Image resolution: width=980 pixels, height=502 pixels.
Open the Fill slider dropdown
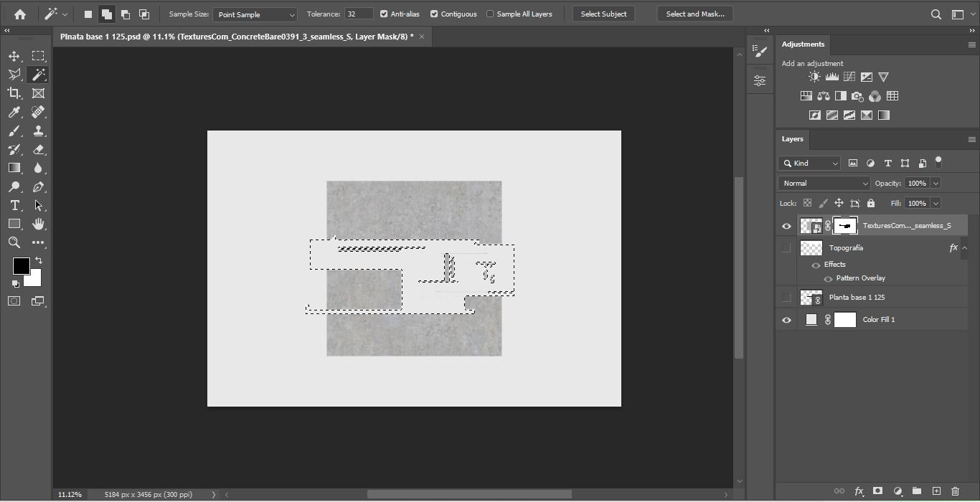tap(936, 204)
